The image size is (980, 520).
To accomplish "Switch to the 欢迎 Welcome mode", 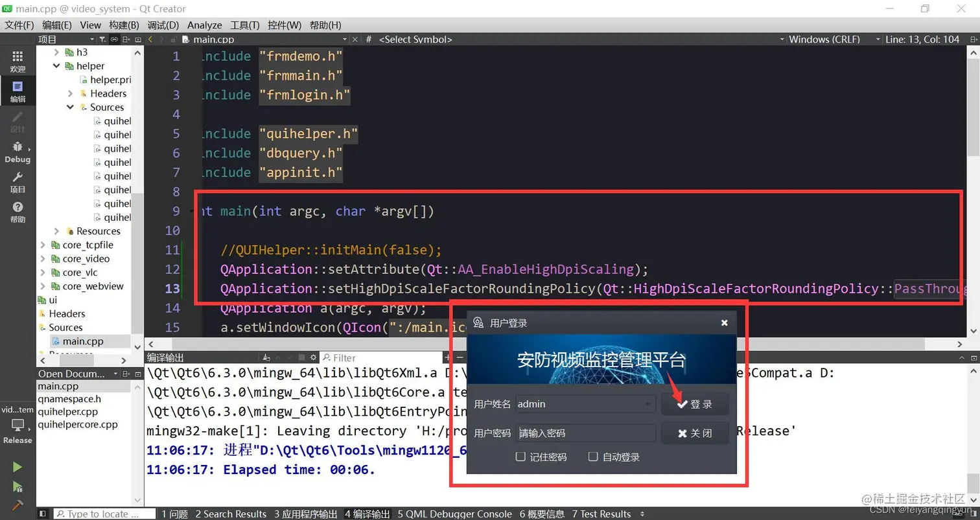I will (x=17, y=60).
